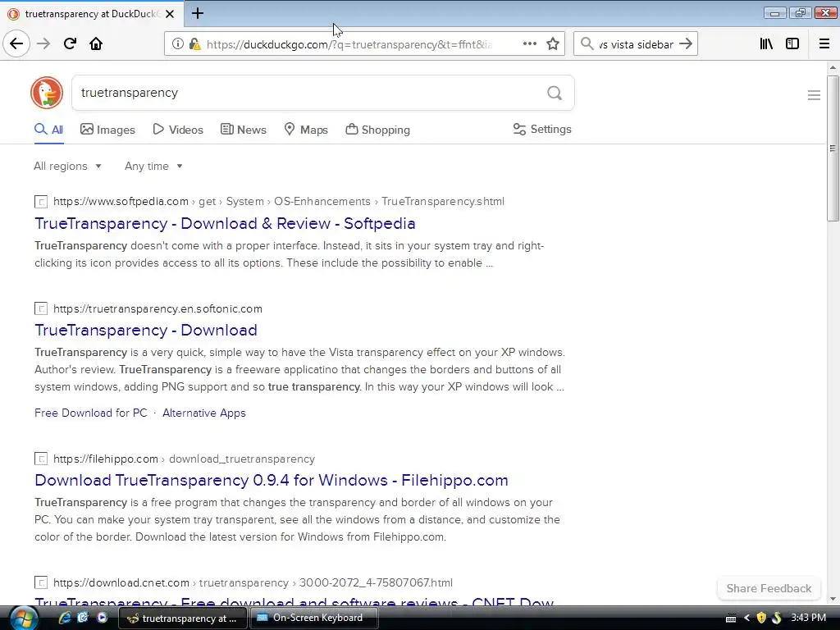Switch to the News tab
Image resolution: width=840 pixels, height=630 pixels.
(x=243, y=130)
